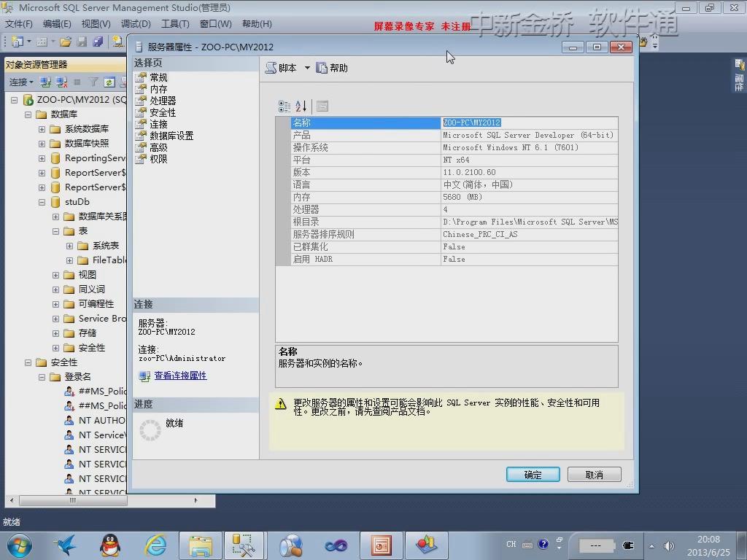747x560 pixels.
Task: Open the 文件(F) menu
Action: [18, 24]
